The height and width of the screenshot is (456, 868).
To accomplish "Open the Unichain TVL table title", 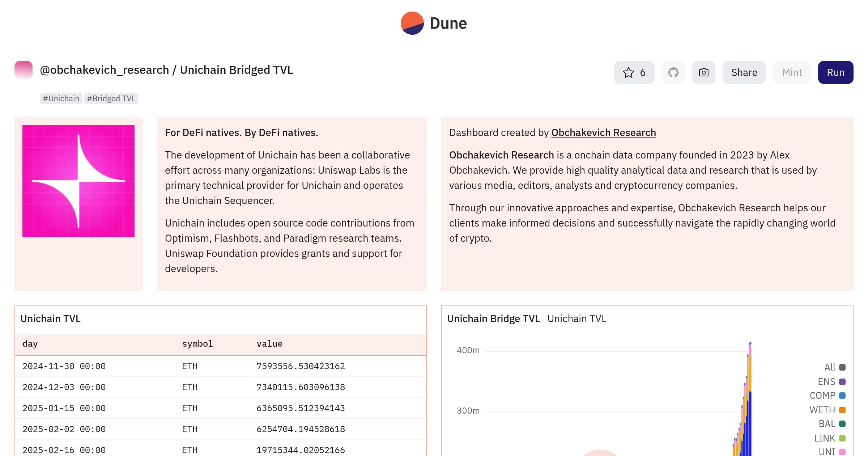I will (51, 318).
